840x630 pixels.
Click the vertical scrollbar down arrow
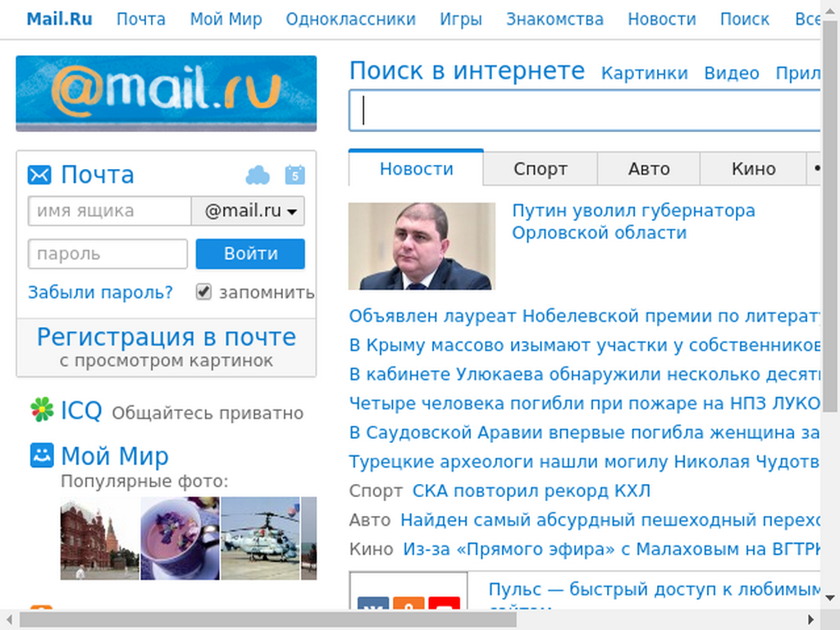pyautogui.click(x=830, y=598)
